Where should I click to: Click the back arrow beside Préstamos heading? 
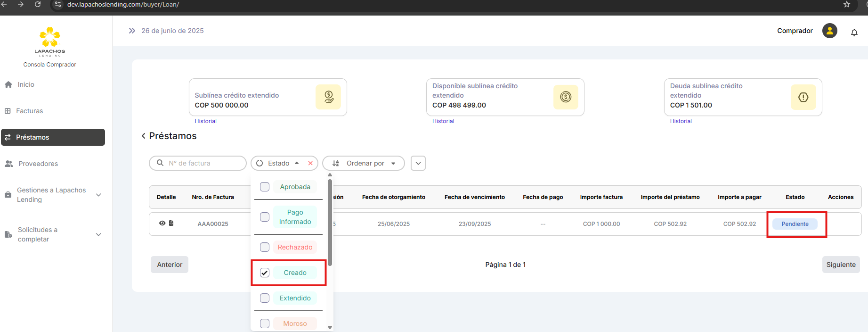pos(144,136)
